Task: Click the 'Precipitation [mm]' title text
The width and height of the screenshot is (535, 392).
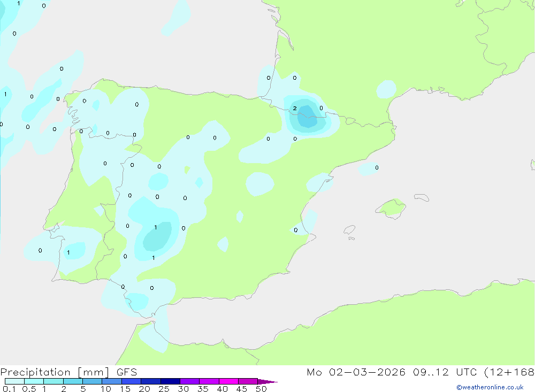Action: coord(55,372)
